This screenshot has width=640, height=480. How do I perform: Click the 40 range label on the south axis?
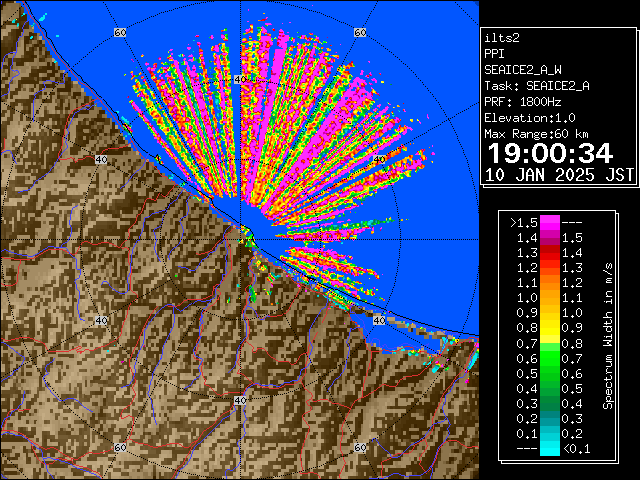tap(240, 400)
